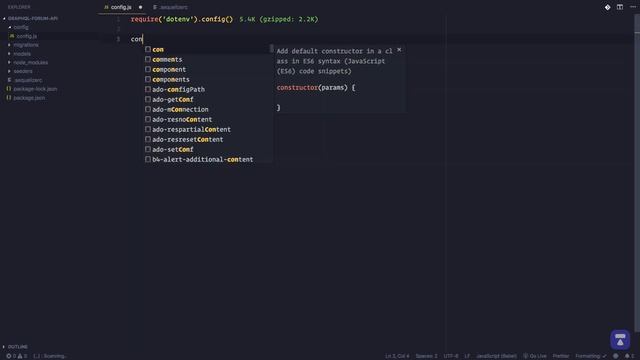Click the 'Scanning' status bar entry
This screenshot has height=360, width=640.
(50, 356)
